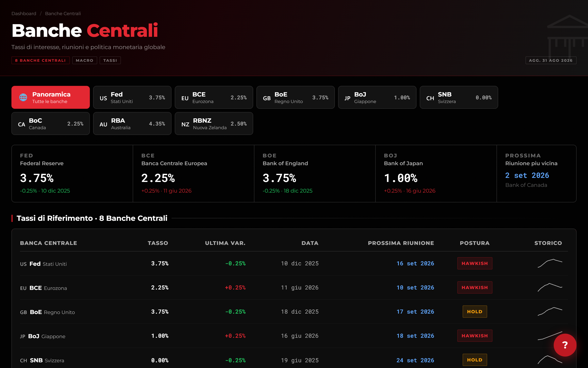Click the BCE last change date 11 giu 2026

(x=300, y=287)
